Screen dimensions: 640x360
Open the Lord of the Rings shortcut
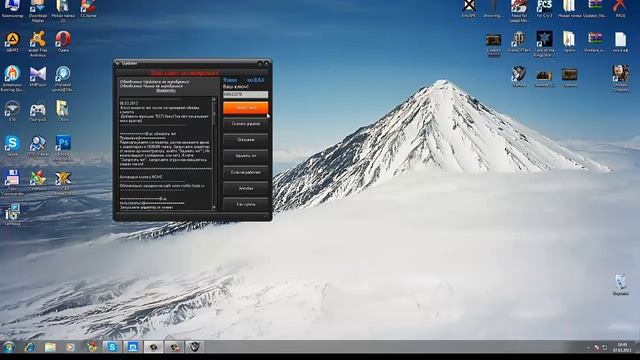[544, 43]
